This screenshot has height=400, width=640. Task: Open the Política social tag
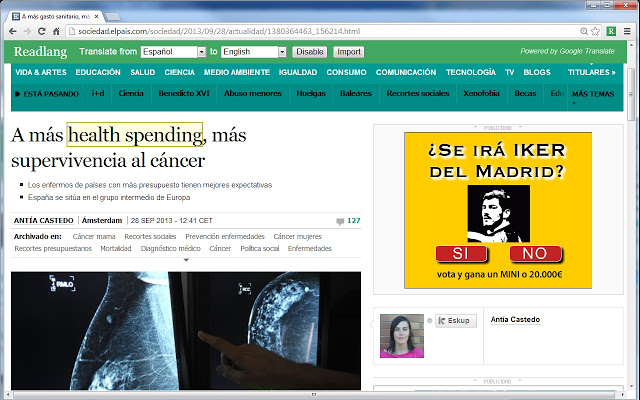tap(260, 249)
